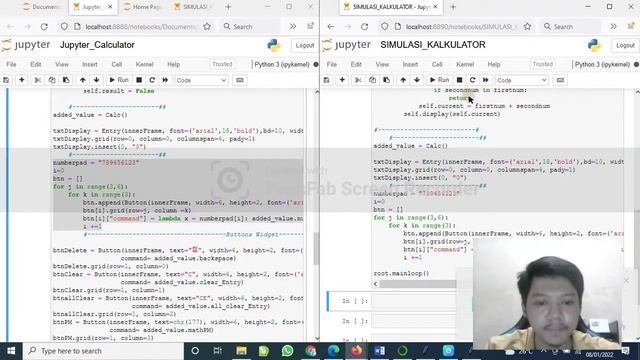Copy selected cells in SIMULASI_KALKULATOR toolbar
Screen dimensions: 640x360
tap(372, 80)
